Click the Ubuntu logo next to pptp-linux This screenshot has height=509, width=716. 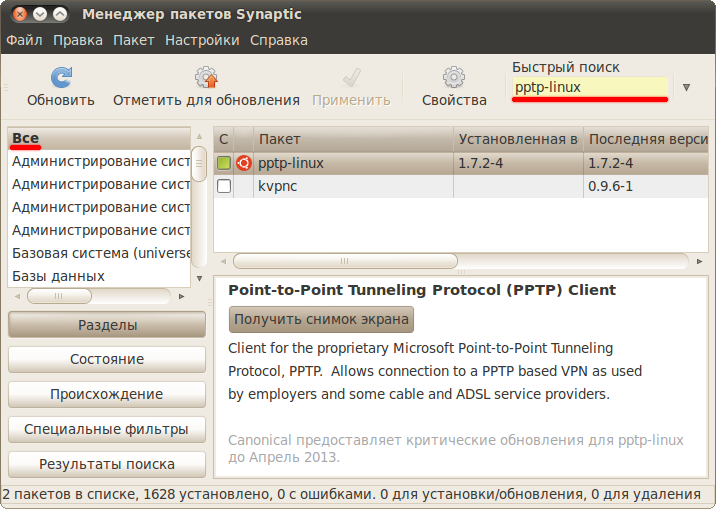244,163
